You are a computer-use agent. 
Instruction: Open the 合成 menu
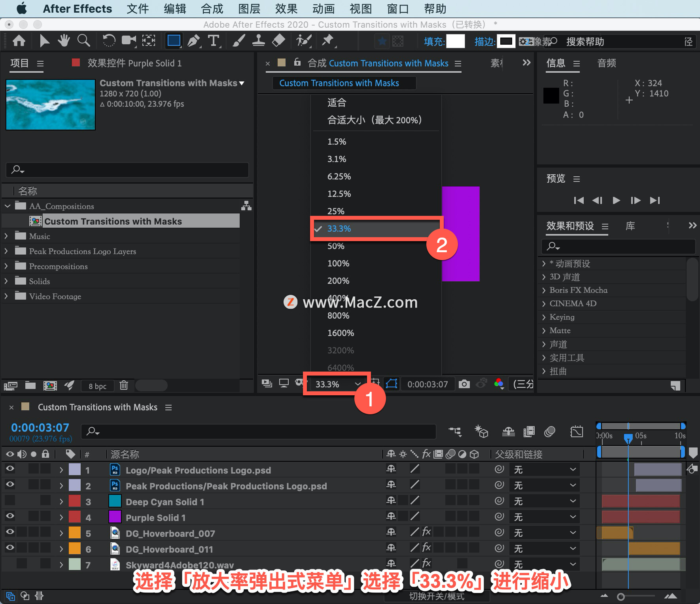(212, 9)
